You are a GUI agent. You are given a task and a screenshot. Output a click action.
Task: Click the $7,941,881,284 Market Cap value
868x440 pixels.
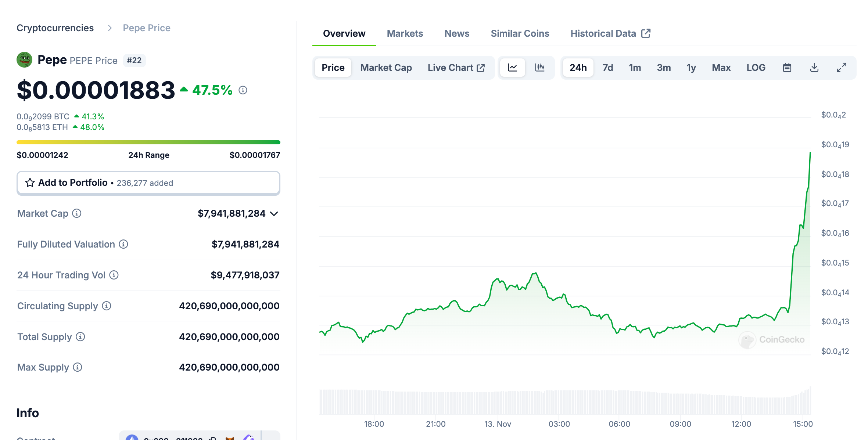point(232,213)
